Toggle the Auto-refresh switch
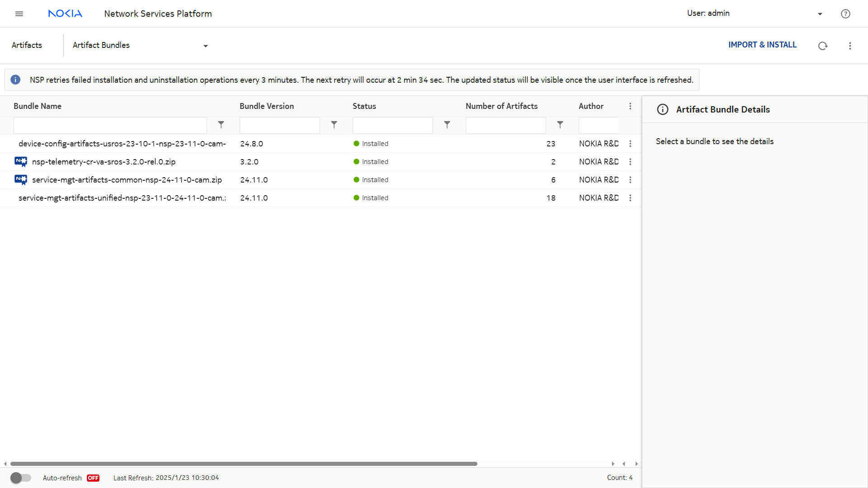This screenshot has width=868, height=488. click(21, 478)
